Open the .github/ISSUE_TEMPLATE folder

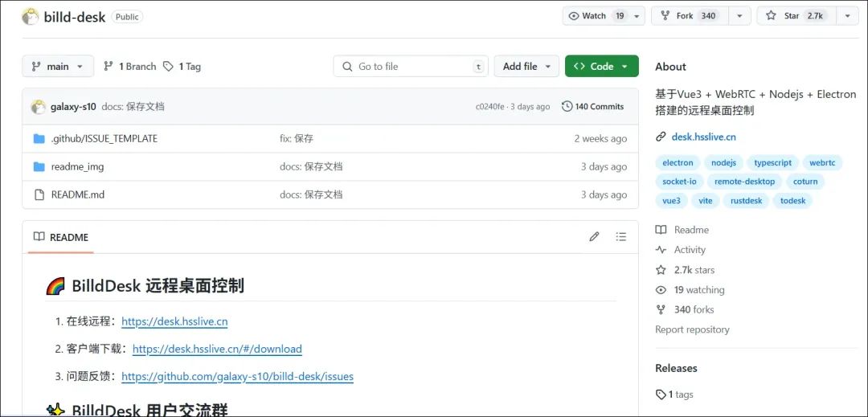(104, 139)
